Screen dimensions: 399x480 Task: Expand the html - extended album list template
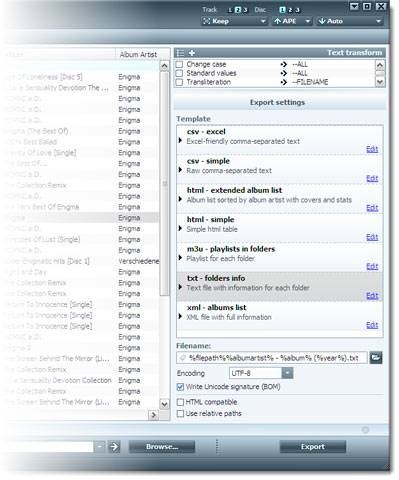point(180,199)
